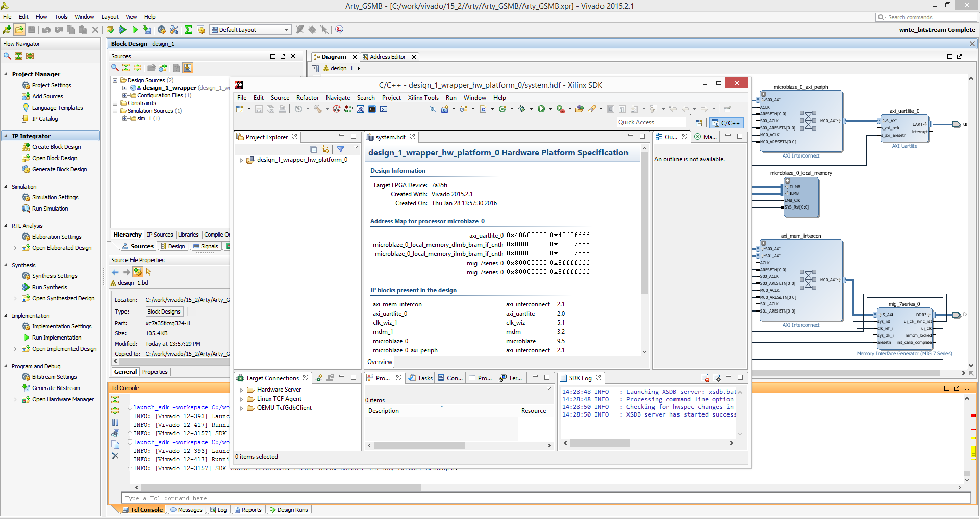Toggle the C/C++ perspective button in SDK
Viewport: 980px width, 519px height.
(x=726, y=123)
